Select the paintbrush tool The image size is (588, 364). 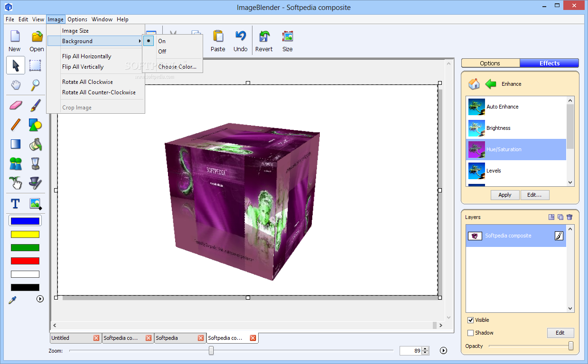click(35, 105)
